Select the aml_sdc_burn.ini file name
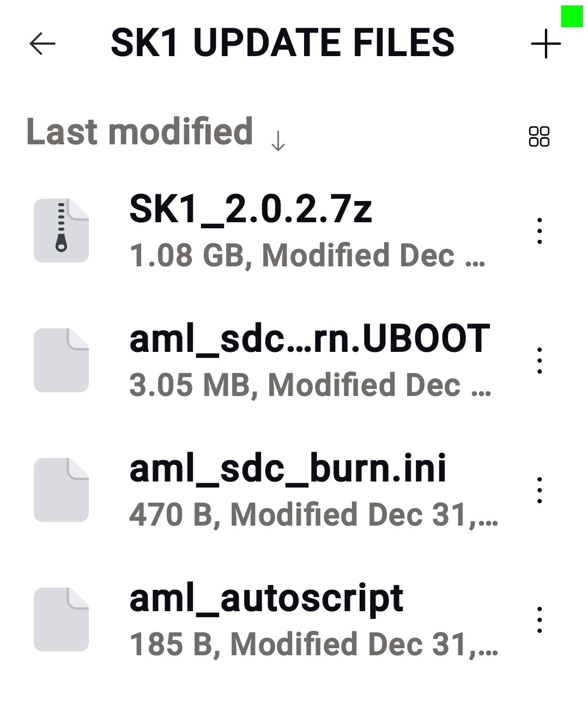This screenshot has height=725, width=588. pyautogui.click(x=288, y=468)
